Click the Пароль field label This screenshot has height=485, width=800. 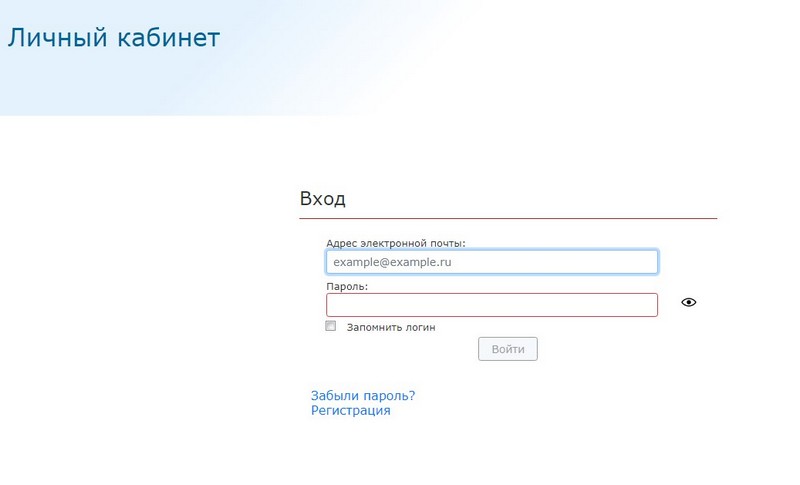coord(347,286)
